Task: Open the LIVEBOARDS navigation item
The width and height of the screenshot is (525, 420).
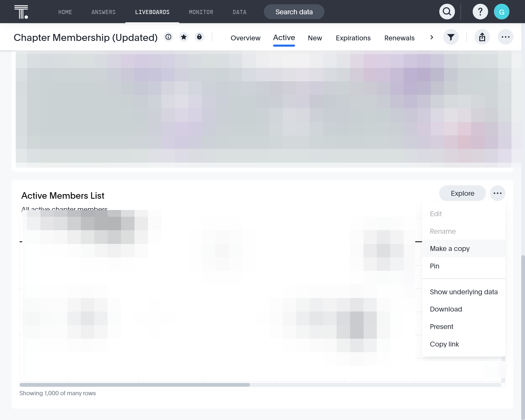Action: (x=152, y=12)
